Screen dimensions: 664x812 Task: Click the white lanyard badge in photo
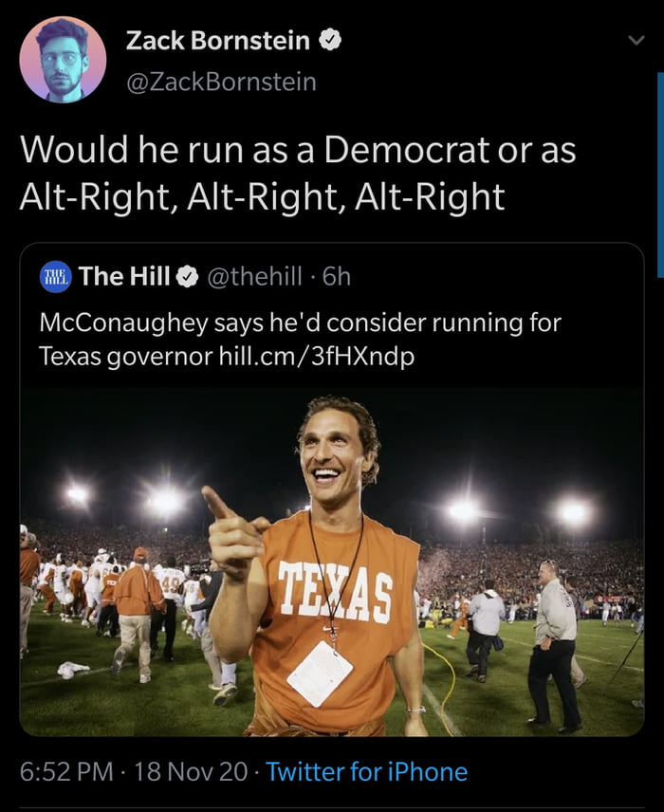pyautogui.click(x=320, y=673)
